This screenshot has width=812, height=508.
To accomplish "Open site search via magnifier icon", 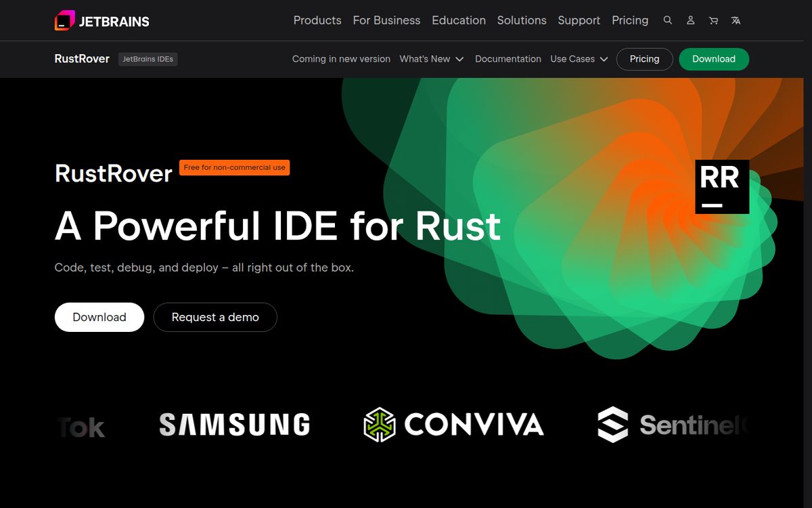I will point(668,20).
